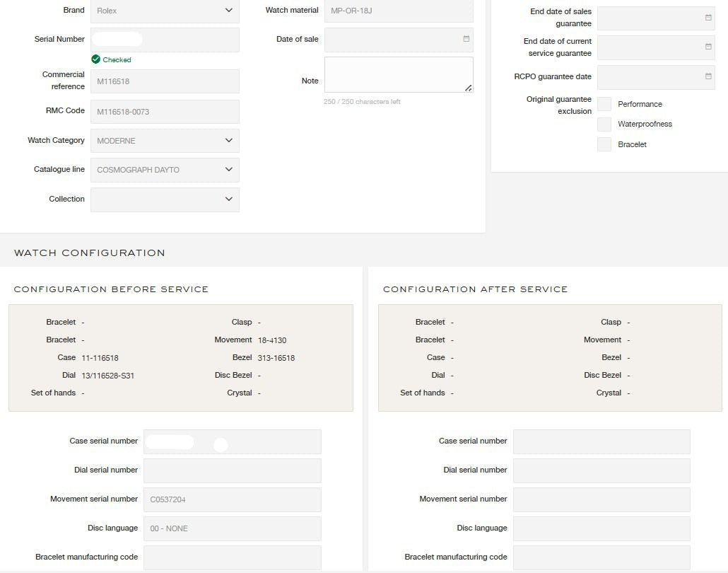Screen dimensions: 728x573
Task: Click RCPO guarantee date calendar icon
Action: pyautogui.click(x=708, y=76)
